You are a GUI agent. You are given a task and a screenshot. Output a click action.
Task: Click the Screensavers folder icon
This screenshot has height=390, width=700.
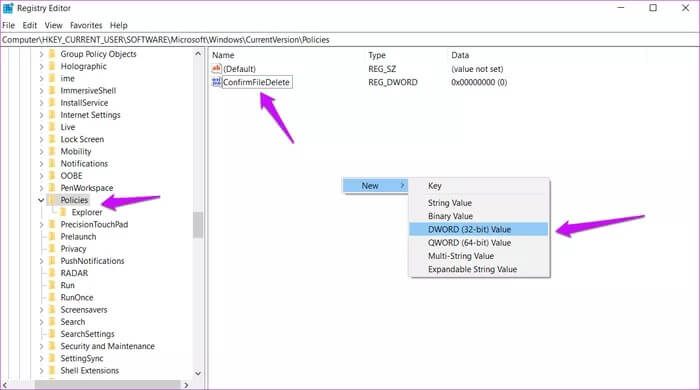[x=52, y=310]
